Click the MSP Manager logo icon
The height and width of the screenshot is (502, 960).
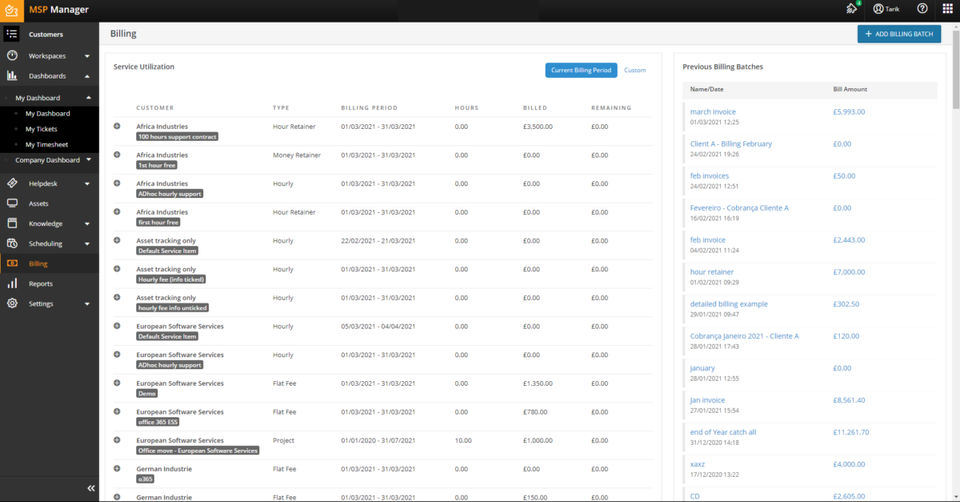12,10
